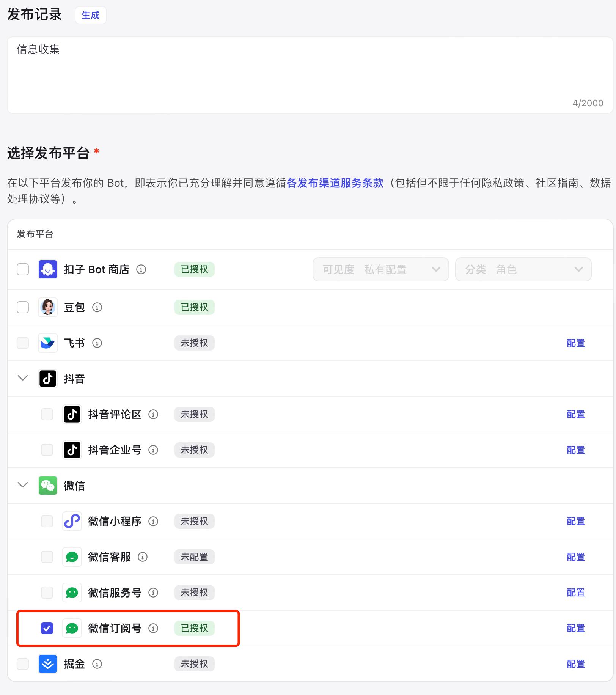Open info tooltip next to 微信客服

143,557
